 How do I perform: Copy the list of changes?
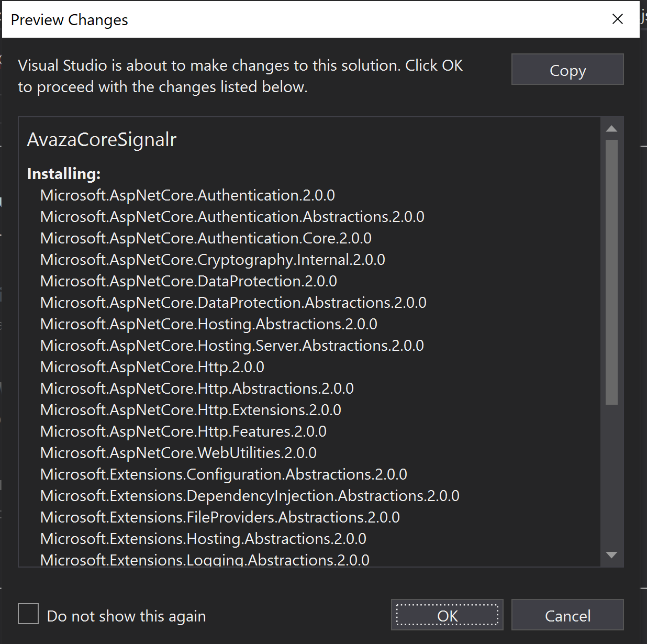[567, 69]
